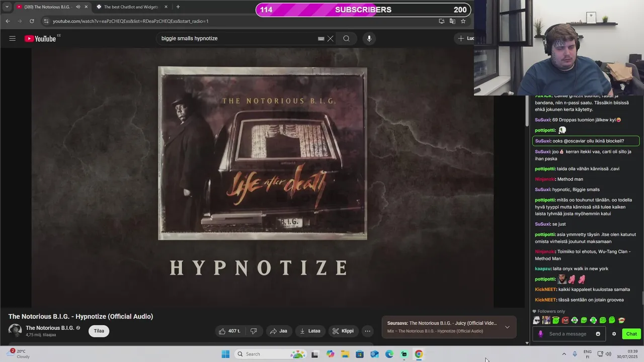Translate this page icon
This screenshot has height=362, width=644.
coord(452,21)
